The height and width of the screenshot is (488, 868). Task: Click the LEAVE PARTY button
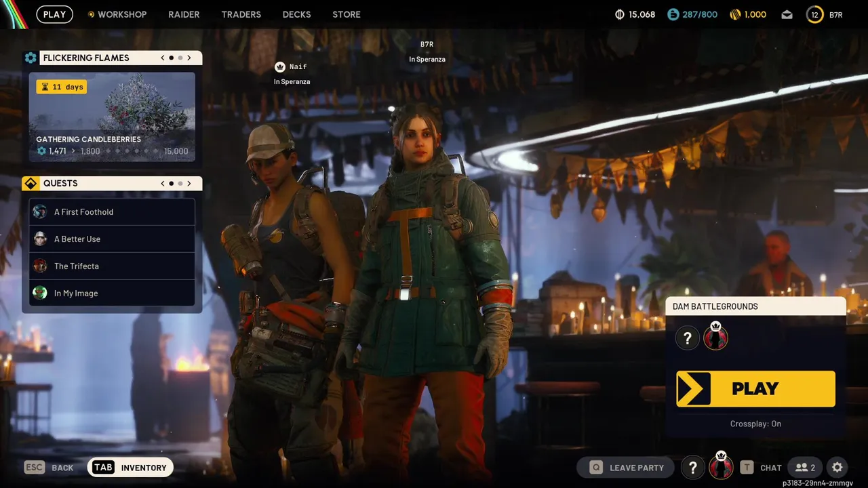tap(625, 468)
